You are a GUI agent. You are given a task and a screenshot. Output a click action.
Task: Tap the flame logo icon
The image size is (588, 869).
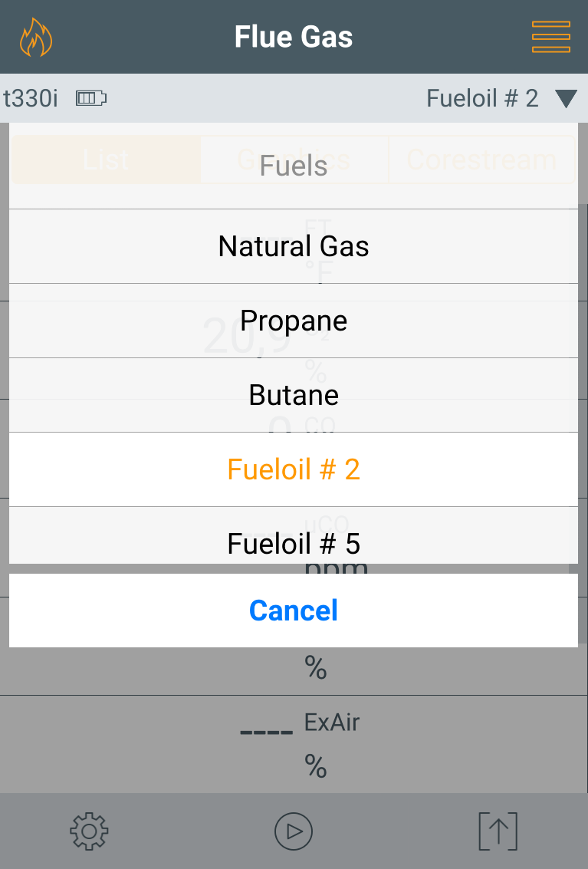(36, 38)
